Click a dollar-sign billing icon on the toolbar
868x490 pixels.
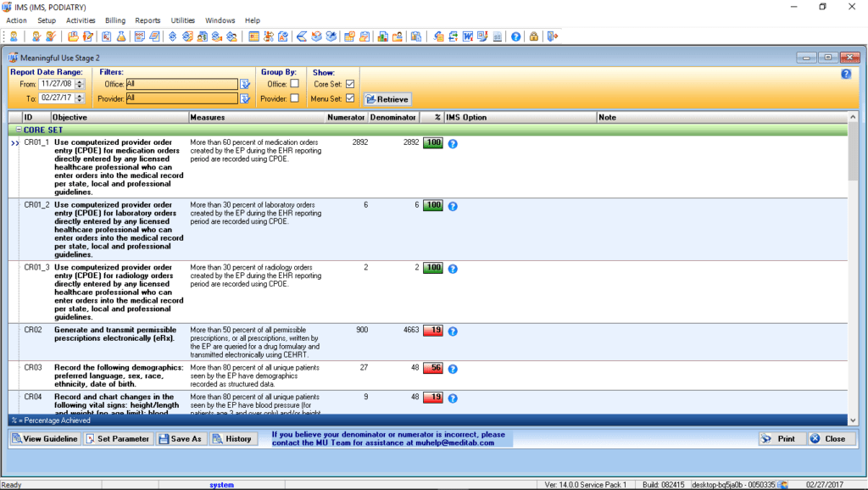click(x=171, y=36)
